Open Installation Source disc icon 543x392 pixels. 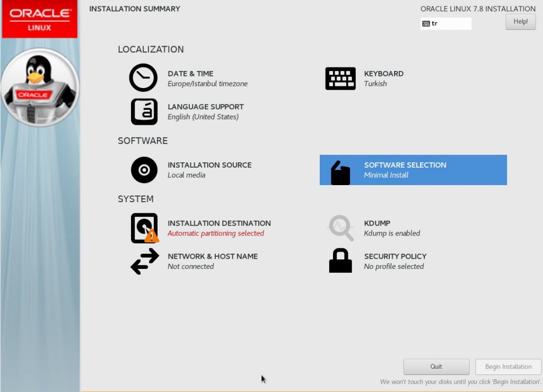[144, 170]
